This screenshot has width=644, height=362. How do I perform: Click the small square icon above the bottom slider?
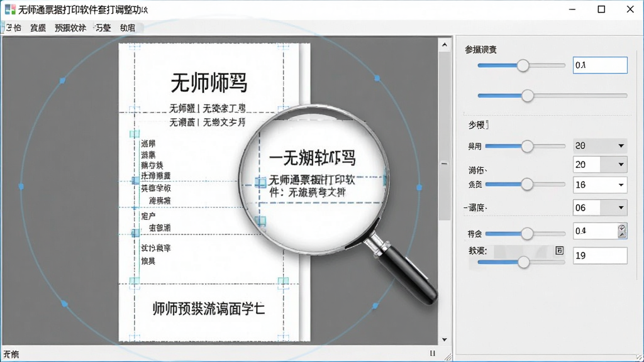click(559, 250)
